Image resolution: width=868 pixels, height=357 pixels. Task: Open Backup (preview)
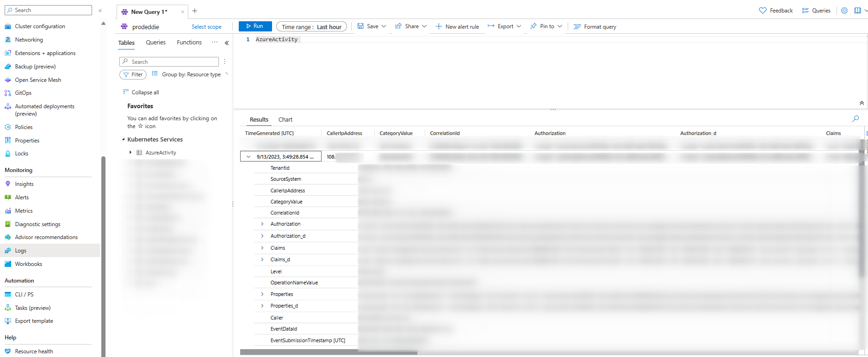click(35, 67)
